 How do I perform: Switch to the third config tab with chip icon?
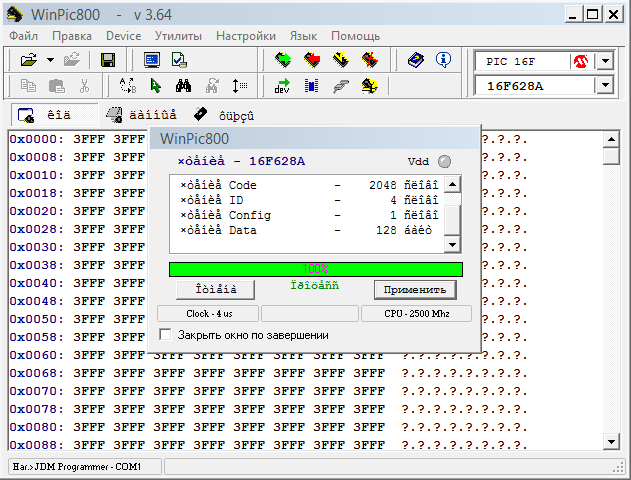point(224,115)
